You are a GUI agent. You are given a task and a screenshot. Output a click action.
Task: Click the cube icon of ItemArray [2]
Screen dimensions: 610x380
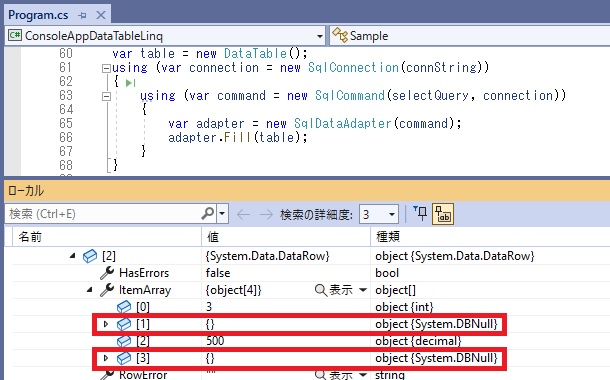tap(124, 341)
